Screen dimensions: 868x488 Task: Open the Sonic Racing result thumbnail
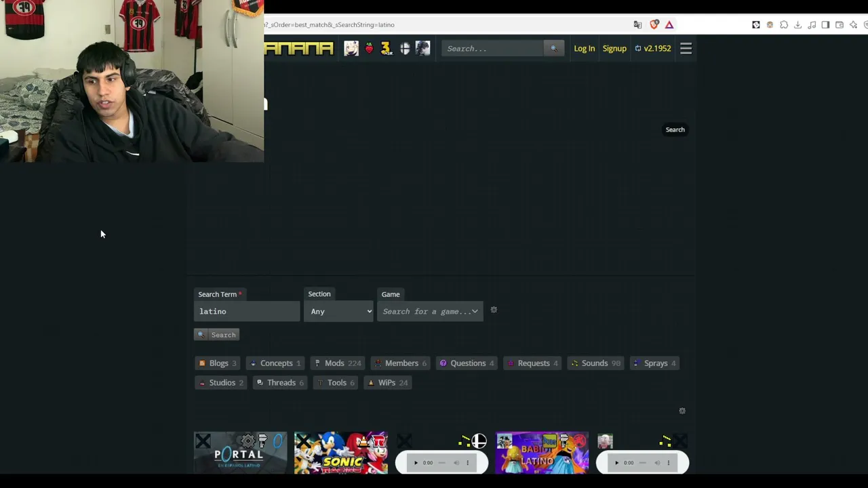click(341, 453)
